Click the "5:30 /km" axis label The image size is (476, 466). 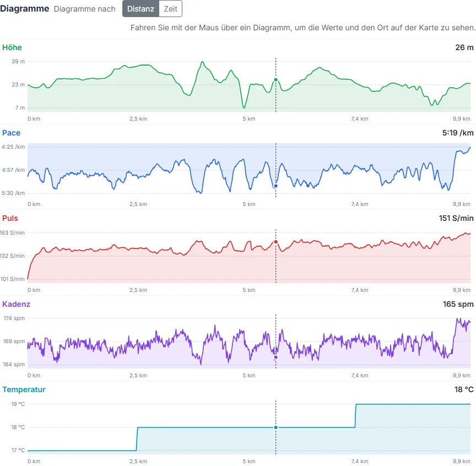(x=13, y=193)
